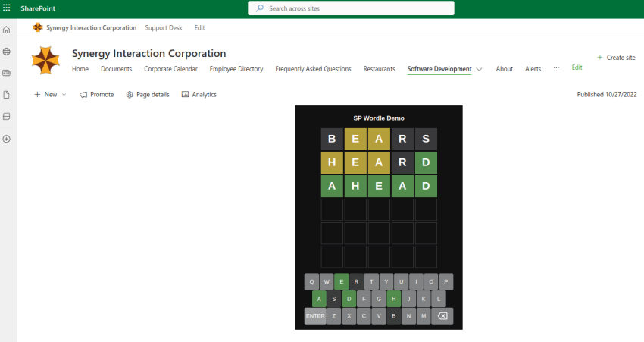Click the Synergy Interaction Corporation site logo
The height and width of the screenshot is (342, 644).
coord(45,60)
